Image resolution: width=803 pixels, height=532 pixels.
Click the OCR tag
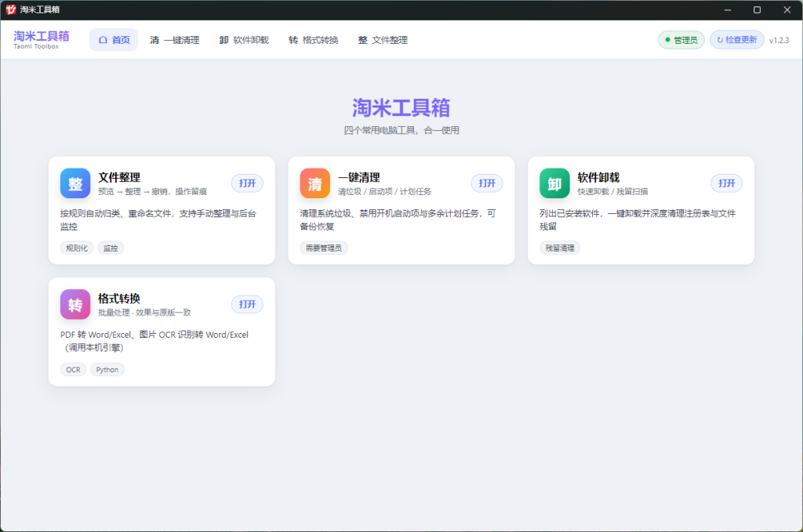click(73, 369)
